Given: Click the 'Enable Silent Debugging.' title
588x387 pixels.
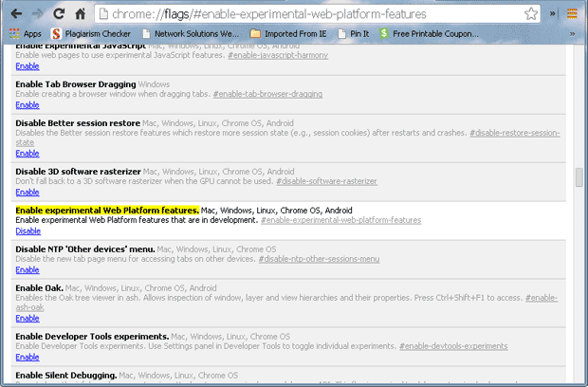Looking at the screenshot, I should tap(66, 375).
